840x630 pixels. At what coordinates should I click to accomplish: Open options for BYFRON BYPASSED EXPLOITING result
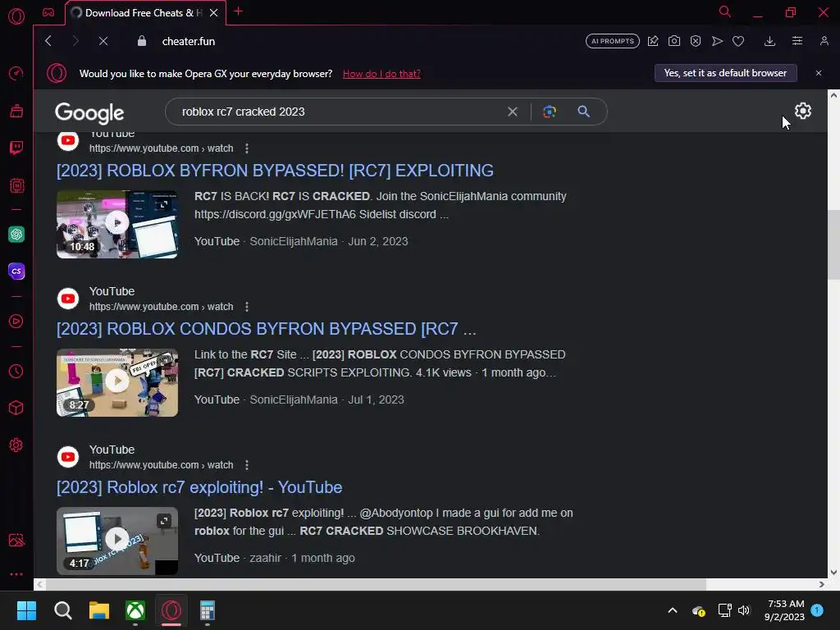coord(246,148)
